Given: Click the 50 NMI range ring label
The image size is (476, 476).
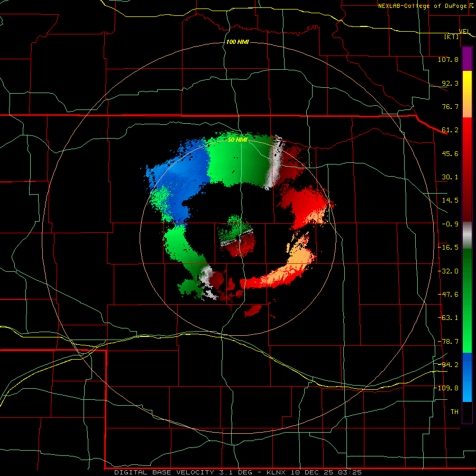Looking at the screenshot, I should pos(237,140).
